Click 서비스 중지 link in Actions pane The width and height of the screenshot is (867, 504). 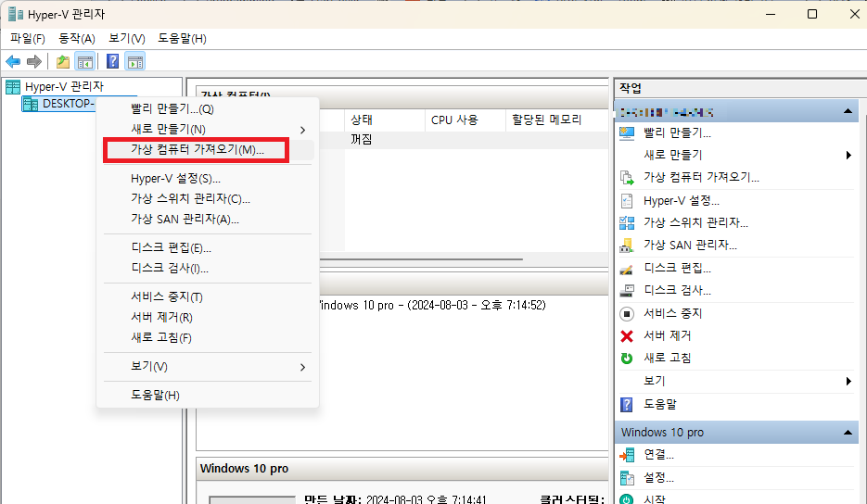(673, 314)
